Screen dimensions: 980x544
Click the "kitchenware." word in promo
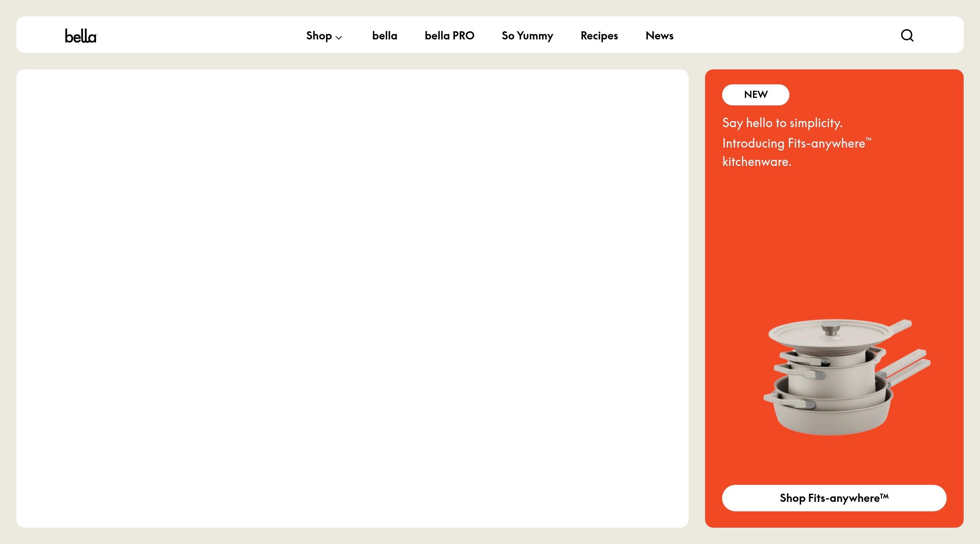pos(757,162)
